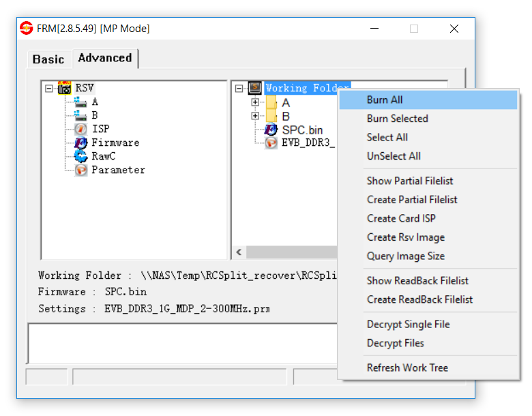Expand folder A in Working Folder tree
The image size is (532, 416).
tap(255, 102)
